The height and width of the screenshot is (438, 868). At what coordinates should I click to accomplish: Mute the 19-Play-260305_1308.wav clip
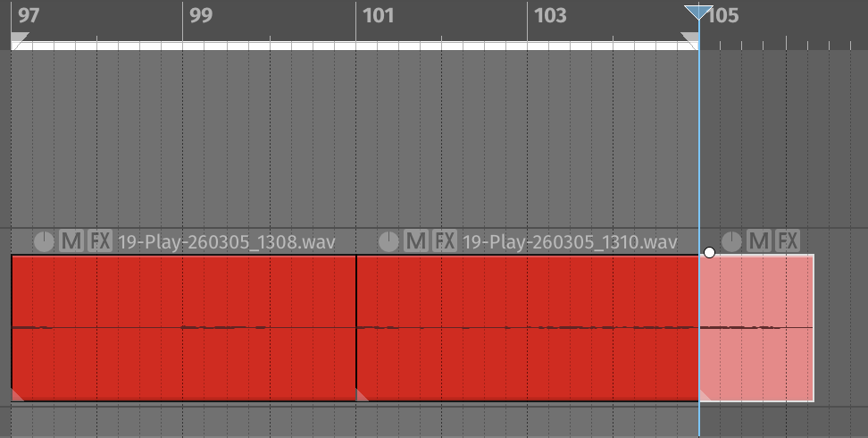click(x=71, y=241)
